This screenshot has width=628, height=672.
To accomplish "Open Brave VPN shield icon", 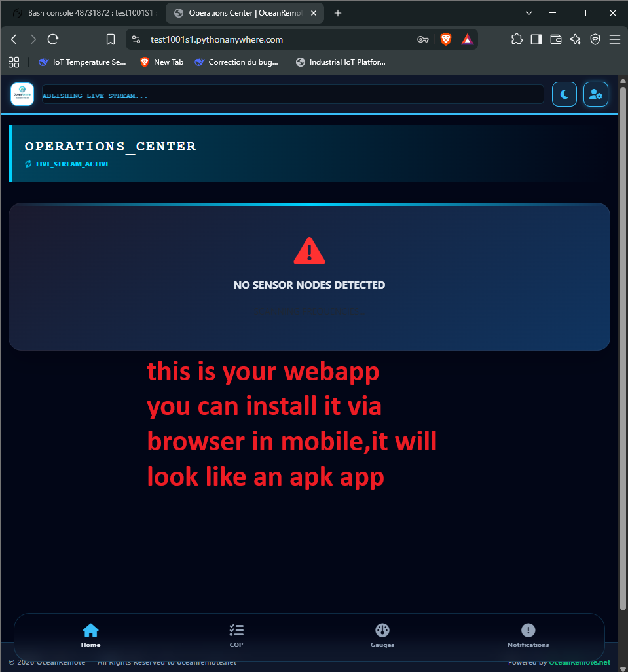I will pyautogui.click(x=595, y=39).
